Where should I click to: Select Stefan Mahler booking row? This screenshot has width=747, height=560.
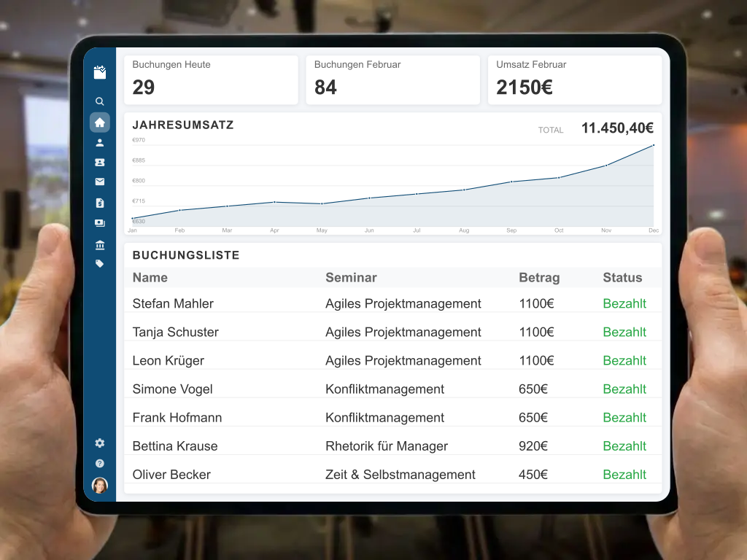(x=173, y=303)
